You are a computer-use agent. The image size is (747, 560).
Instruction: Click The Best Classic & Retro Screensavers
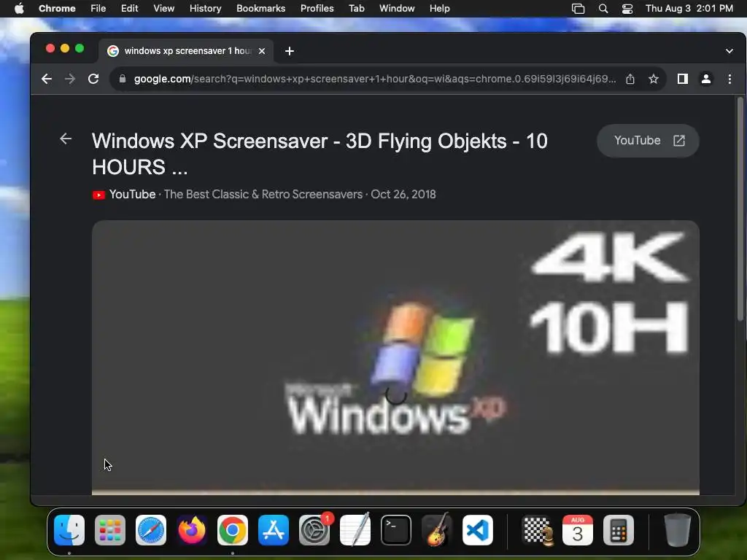tap(263, 194)
